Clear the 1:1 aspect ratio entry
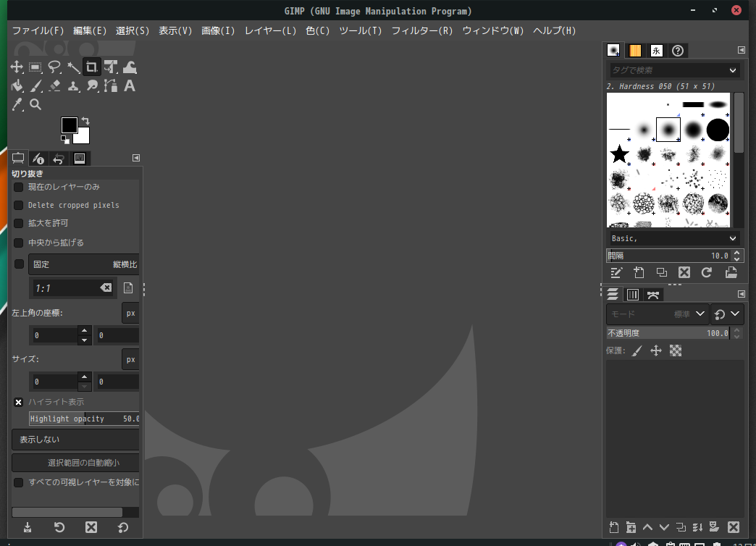Image resolution: width=756 pixels, height=546 pixels. 106,288
